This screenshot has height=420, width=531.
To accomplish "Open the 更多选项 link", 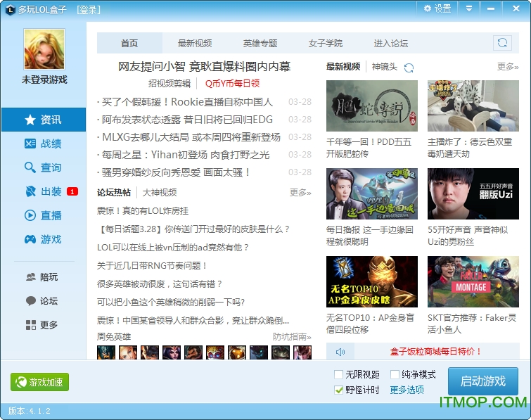I will coord(407,390).
